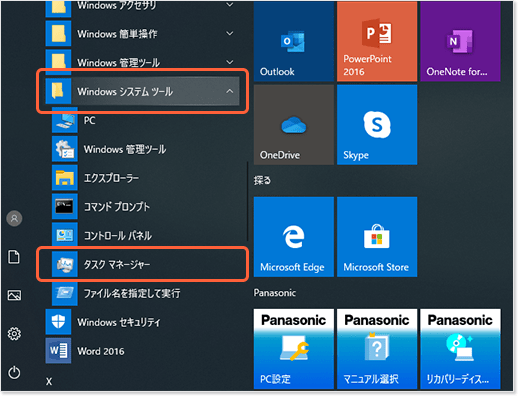Click the user account avatar
The height and width of the screenshot is (400, 518).
[14, 219]
